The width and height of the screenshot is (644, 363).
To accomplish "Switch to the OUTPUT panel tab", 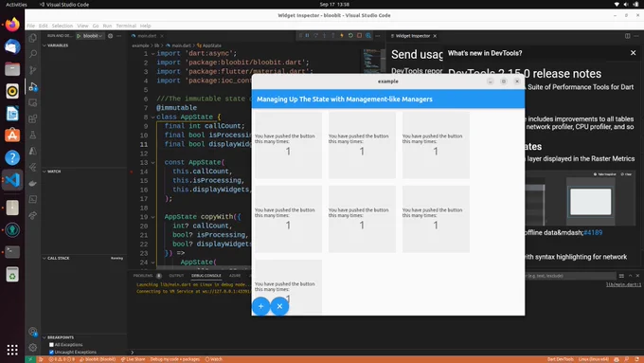I will 176,276.
